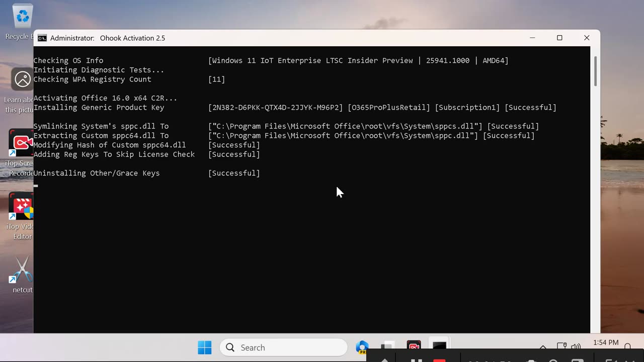This screenshot has height=362, width=644.
Task: Click 'Uninstalling Other/Grace Keys' label
Action: point(97,173)
